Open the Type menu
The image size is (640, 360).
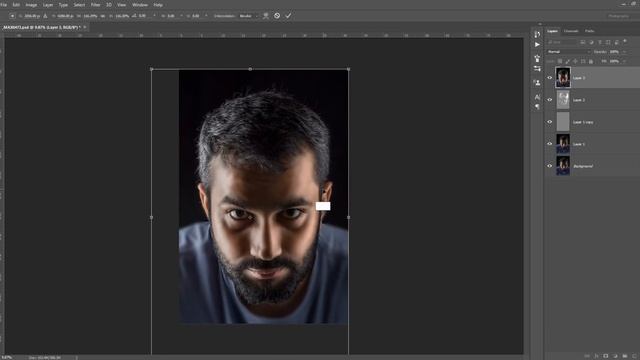tap(63, 5)
